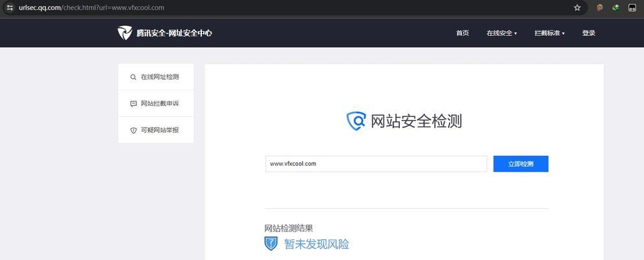Viewport: 644px width, 260px height.
Task: Click the blue shield icon next to 暂未发现风险
Action: (x=271, y=244)
